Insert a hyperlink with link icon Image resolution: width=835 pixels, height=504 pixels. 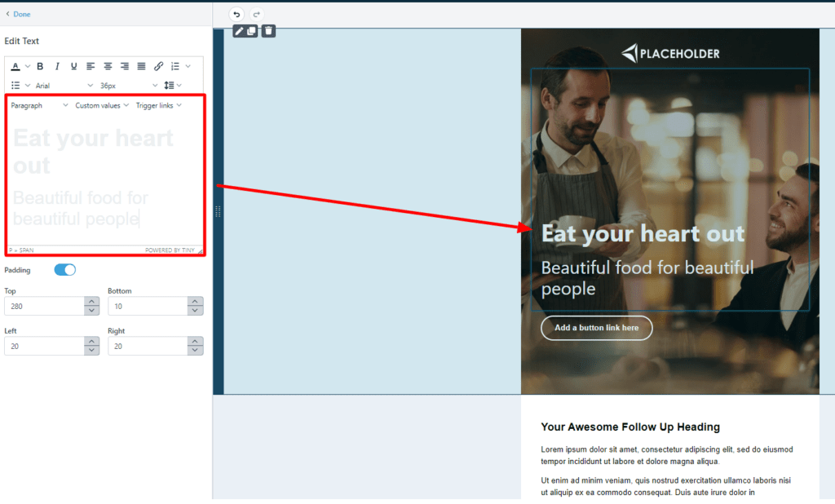pyautogui.click(x=158, y=66)
